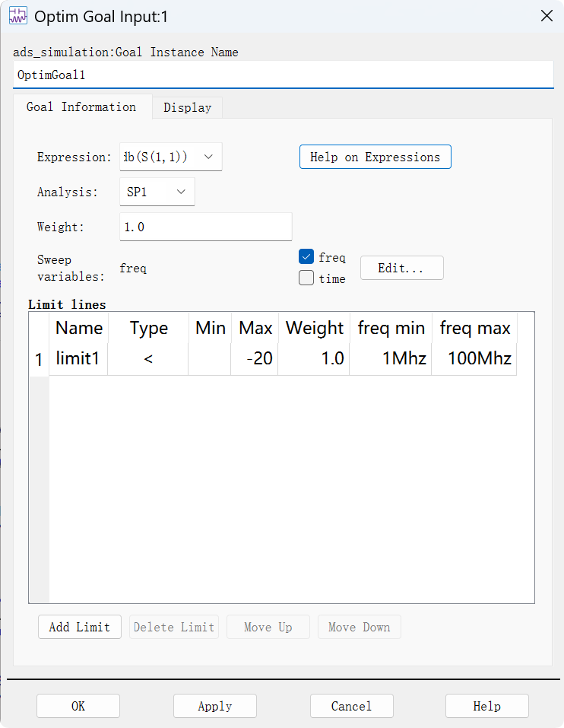The image size is (564, 728).
Task: Click the Add Limit button
Action: pos(80,628)
